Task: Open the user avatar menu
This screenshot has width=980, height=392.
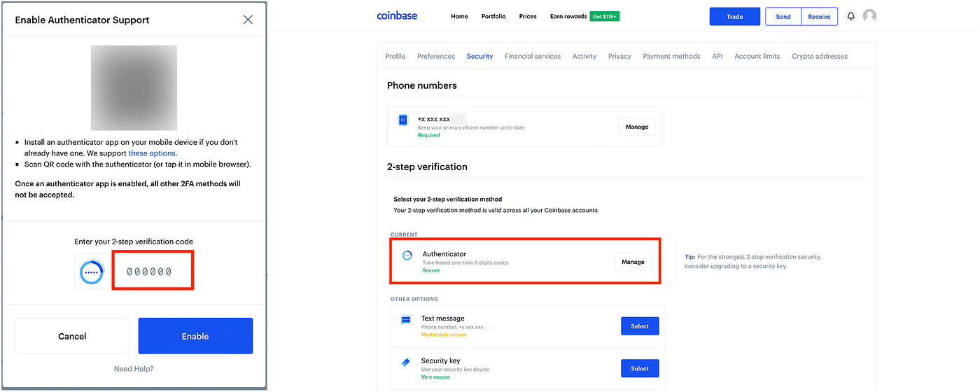Action: 869,16
